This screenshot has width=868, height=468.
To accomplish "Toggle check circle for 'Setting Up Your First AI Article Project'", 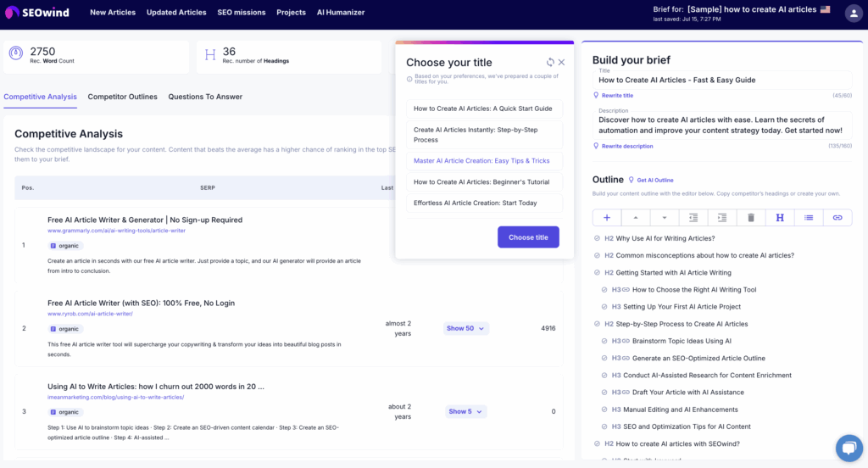I will pyautogui.click(x=604, y=307).
